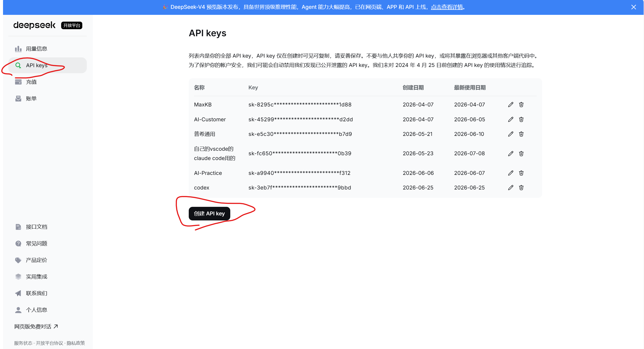Click the 开放平台 badge
Viewport: 644px width, 349px height.
[72, 25]
